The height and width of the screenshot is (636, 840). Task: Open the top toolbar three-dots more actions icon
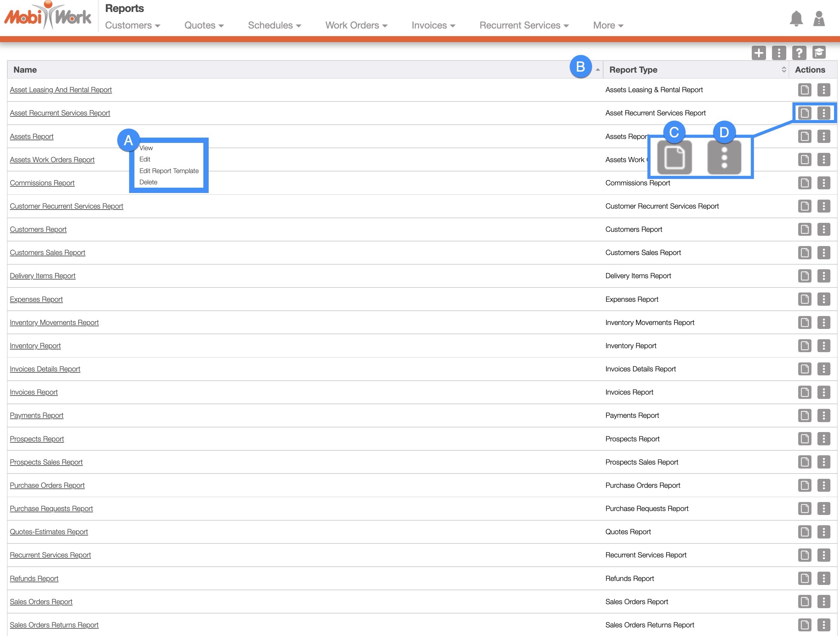(x=779, y=53)
